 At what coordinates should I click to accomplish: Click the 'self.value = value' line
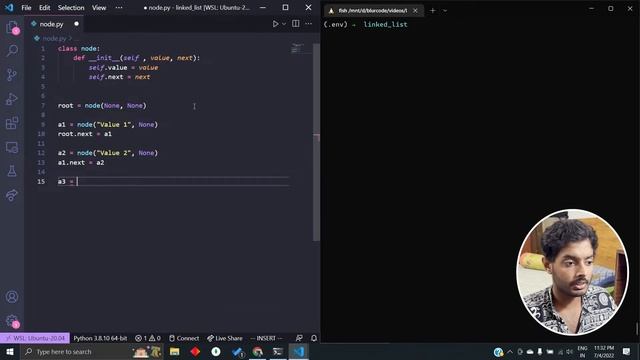[123, 68]
